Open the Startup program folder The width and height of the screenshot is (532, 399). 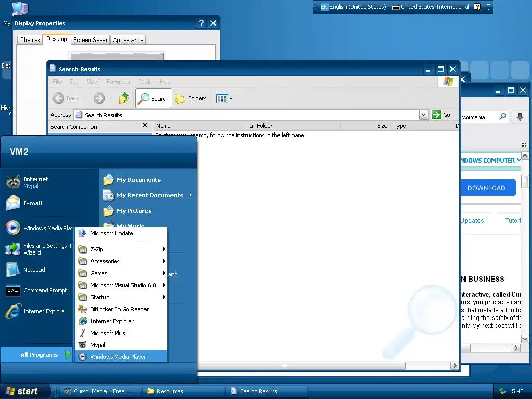click(121, 297)
